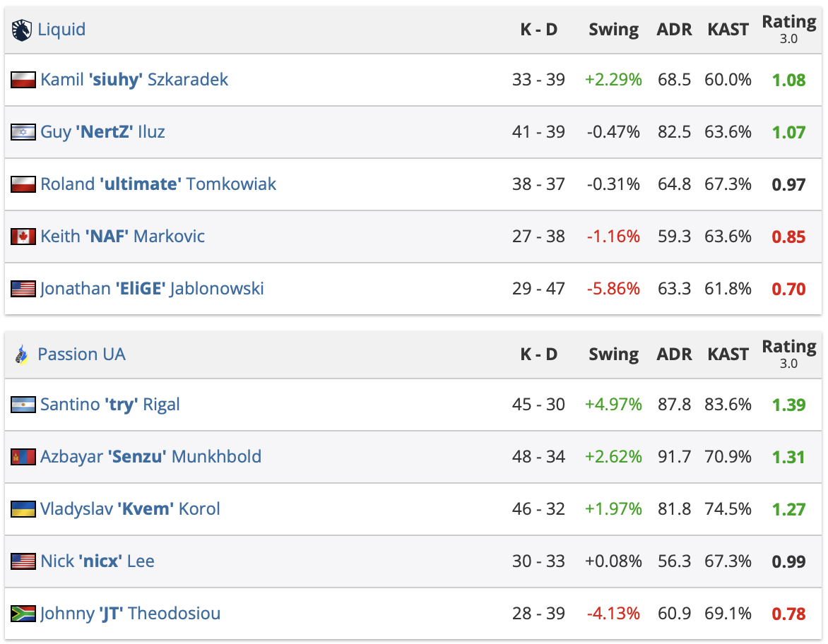This screenshot has height=644, width=828.
Task: Click the Mongolian flag beside Senzu
Action: coord(23,457)
